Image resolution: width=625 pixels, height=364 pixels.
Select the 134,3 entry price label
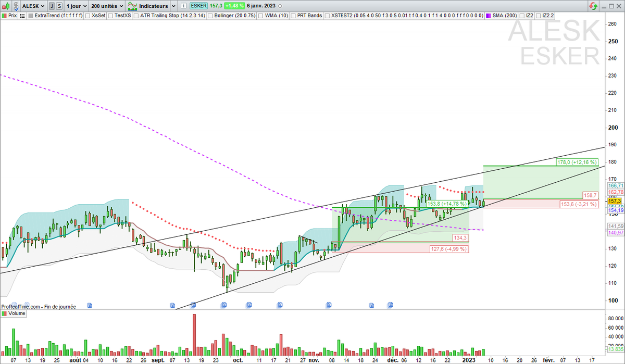[461, 238]
